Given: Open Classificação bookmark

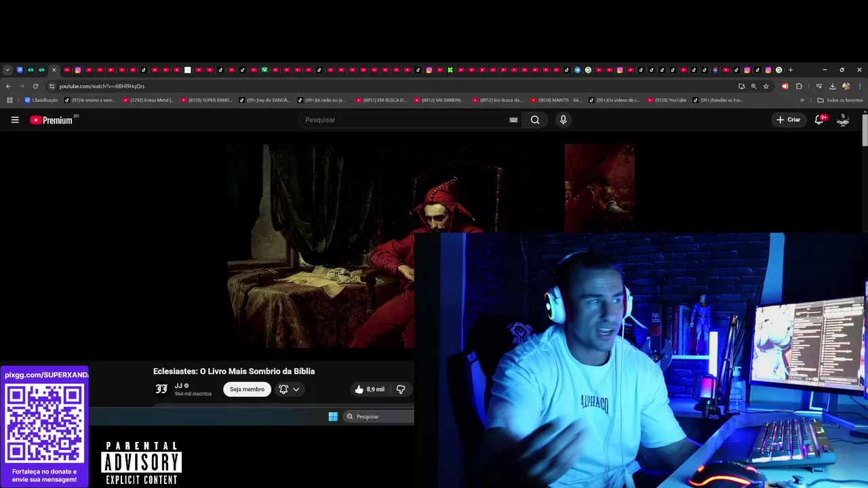Looking at the screenshot, I should 41,100.
